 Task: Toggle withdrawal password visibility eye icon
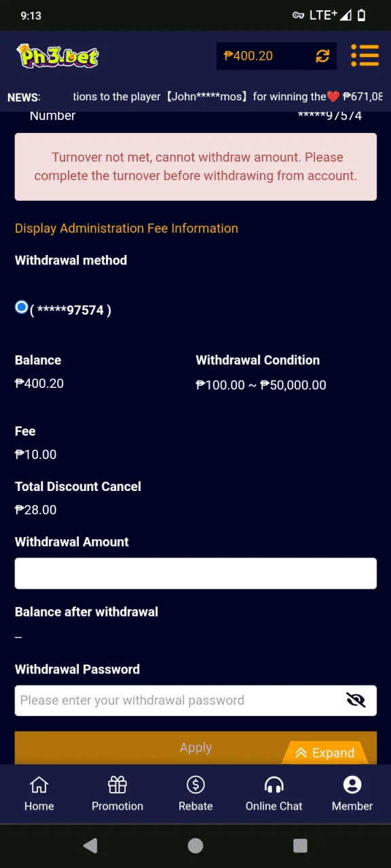[x=356, y=700]
